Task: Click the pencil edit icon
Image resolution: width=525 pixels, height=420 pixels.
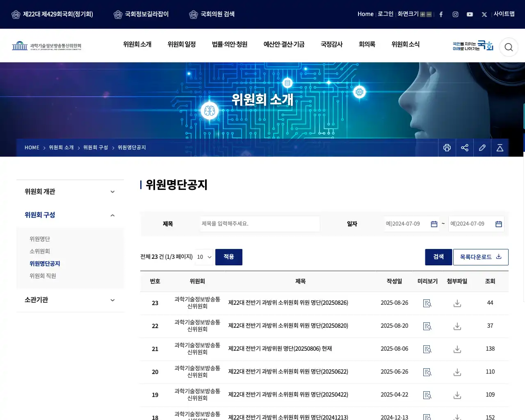Action: pyautogui.click(x=482, y=148)
